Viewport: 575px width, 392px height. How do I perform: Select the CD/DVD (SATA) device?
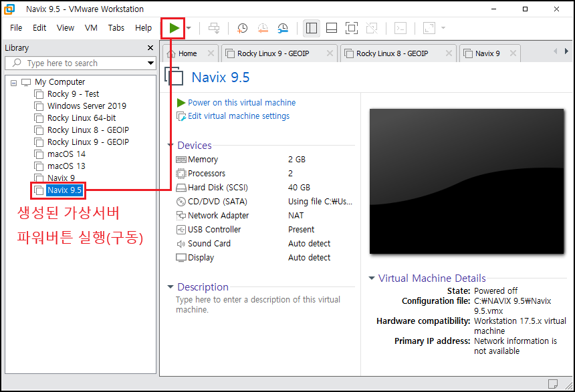pos(264,202)
